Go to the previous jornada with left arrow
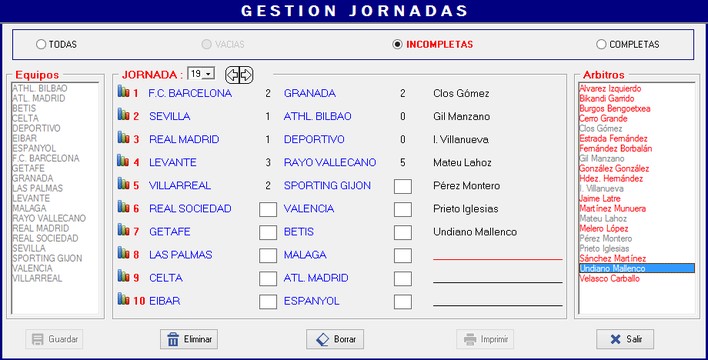This screenshot has width=708, height=360. coord(232,75)
